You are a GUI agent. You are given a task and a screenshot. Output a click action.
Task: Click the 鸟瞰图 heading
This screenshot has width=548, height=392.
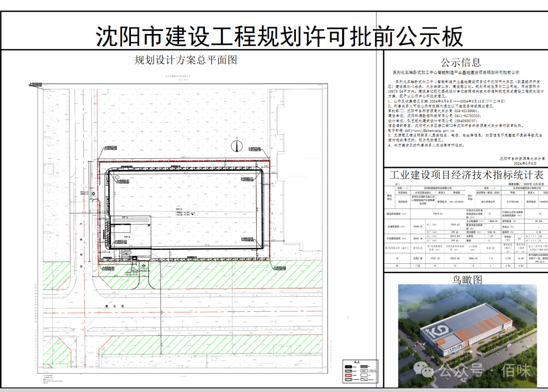click(467, 279)
